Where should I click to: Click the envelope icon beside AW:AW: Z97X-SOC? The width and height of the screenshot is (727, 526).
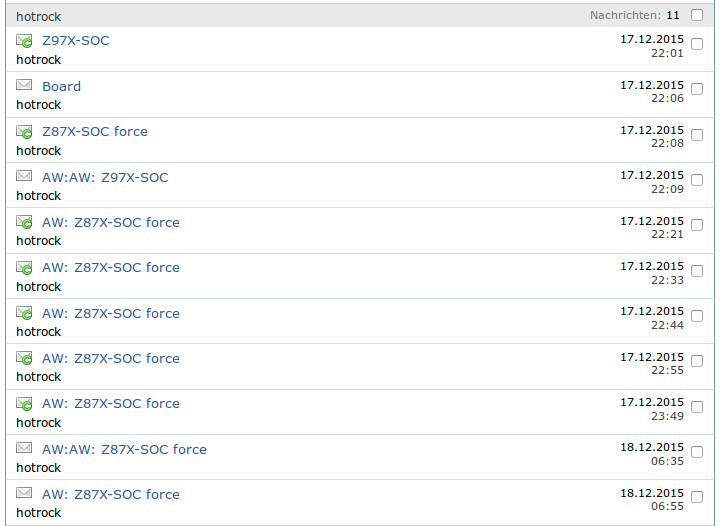24,176
